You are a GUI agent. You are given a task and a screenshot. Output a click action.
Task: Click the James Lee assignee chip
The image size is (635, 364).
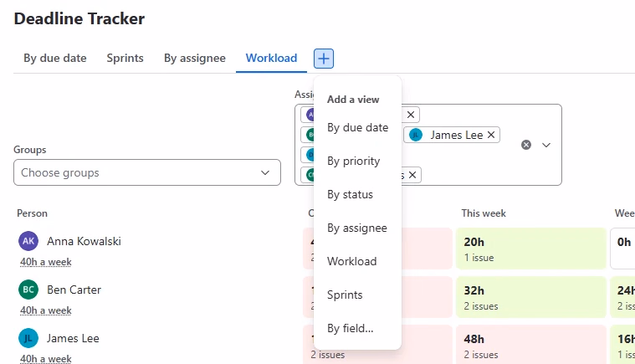(x=452, y=135)
